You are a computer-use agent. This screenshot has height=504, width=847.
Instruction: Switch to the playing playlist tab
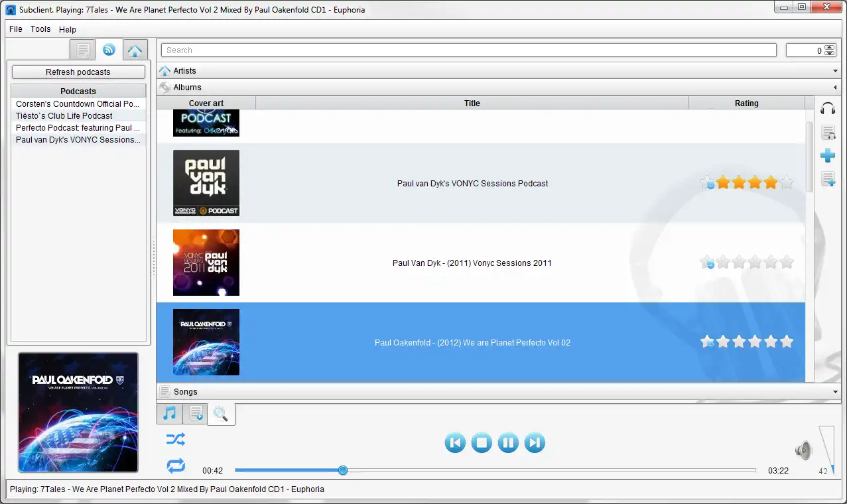tap(195, 414)
